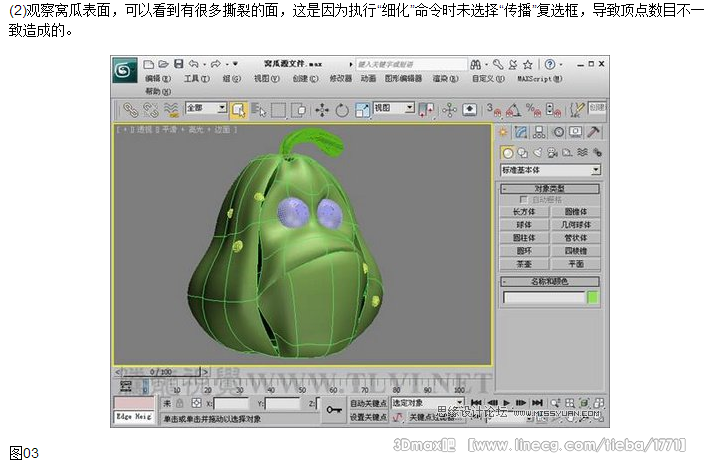Image resolution: width=715 pixels, height=462 pixels.
Task: Click the keyword search input field
Action: (x=411, y=64)
